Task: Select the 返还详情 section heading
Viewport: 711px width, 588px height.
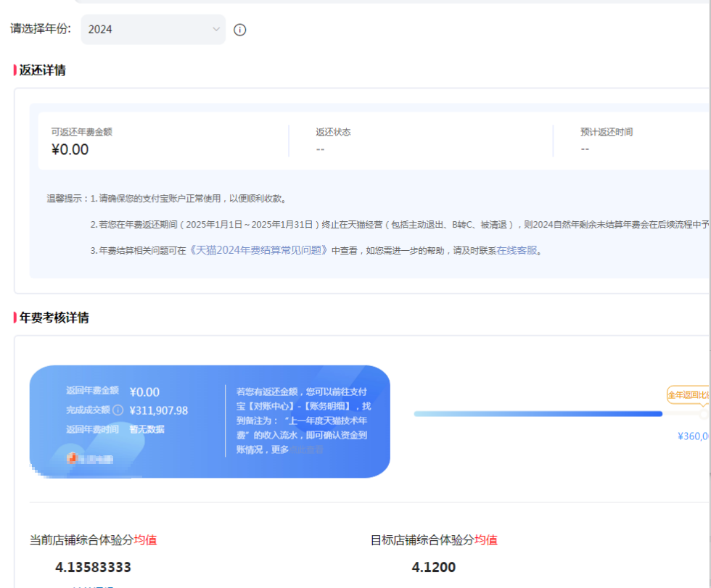Action: click(42, 70)
